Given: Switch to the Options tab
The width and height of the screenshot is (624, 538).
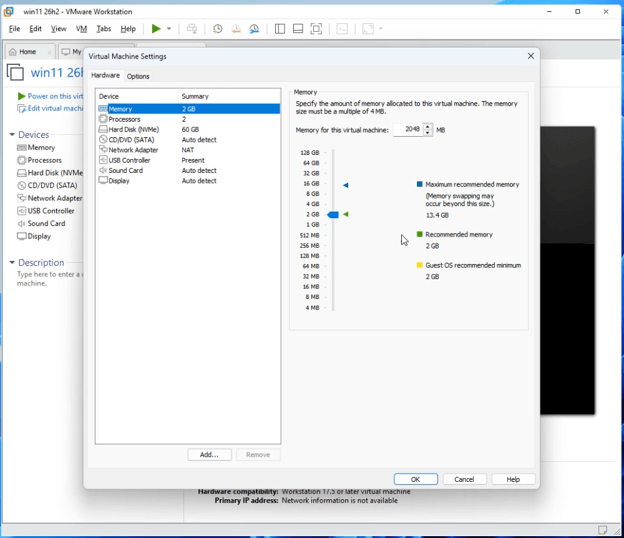Looking at the screenshot, I should coord(138,76).
